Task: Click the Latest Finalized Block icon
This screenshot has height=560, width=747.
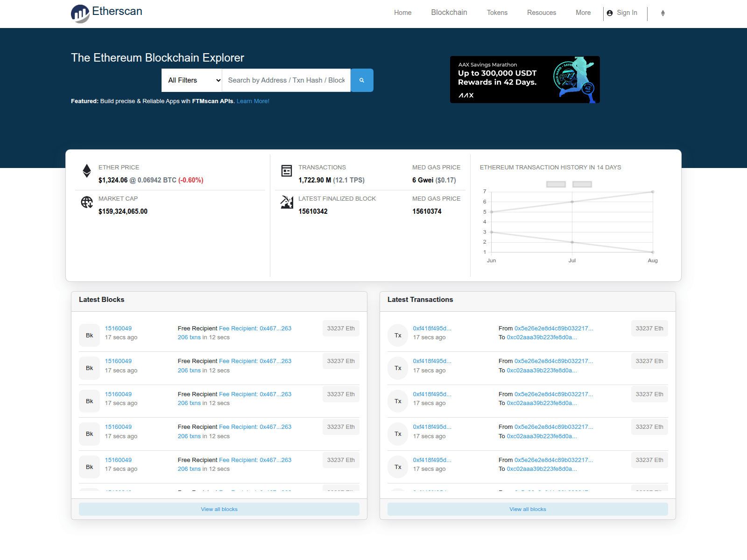Action: point(287,202)
